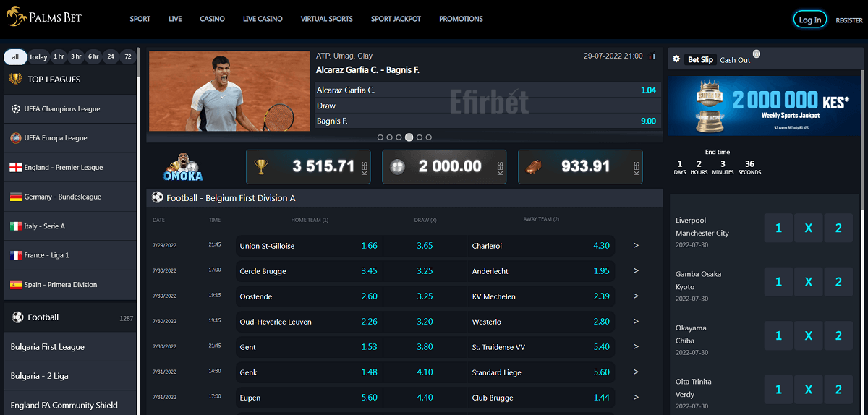Viewport: 868px width, 415px height.
Task: Collapse the Top Leagues section
Action: [x=70, y=80]
